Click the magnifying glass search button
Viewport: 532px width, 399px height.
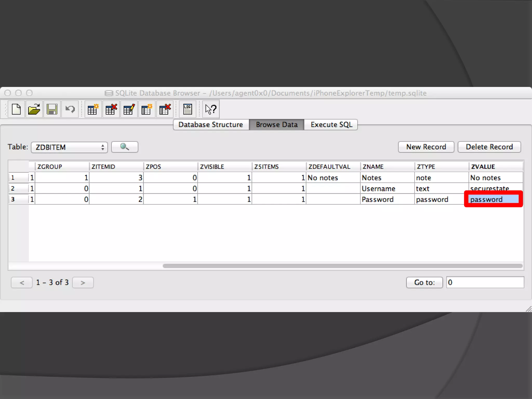(x=124, y=147)
